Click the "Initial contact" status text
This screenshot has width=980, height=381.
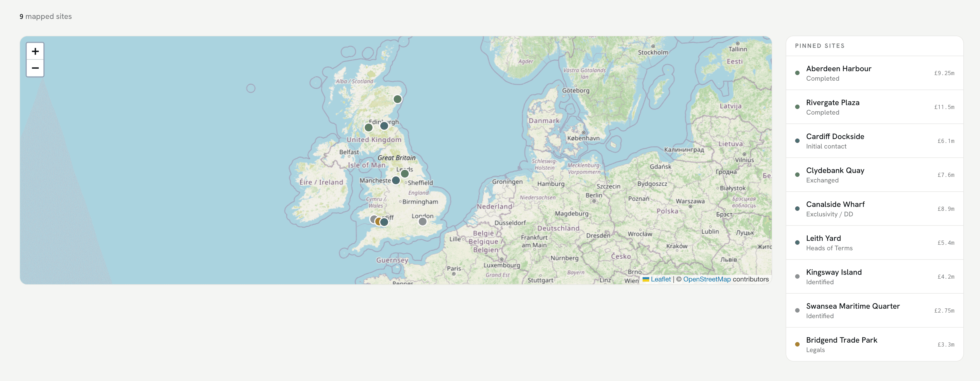click(826, 146)
